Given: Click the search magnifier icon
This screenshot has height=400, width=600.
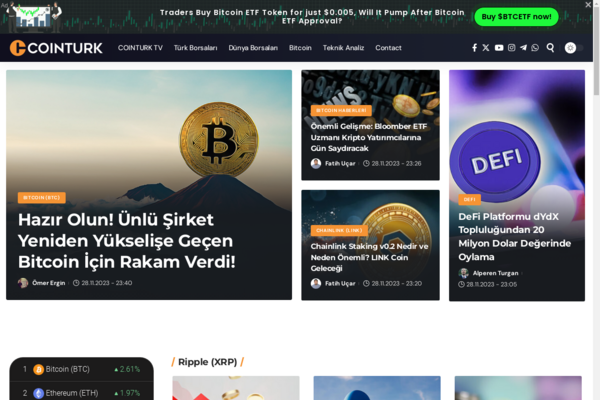Looking at the screenshot, I should [550, 48].
